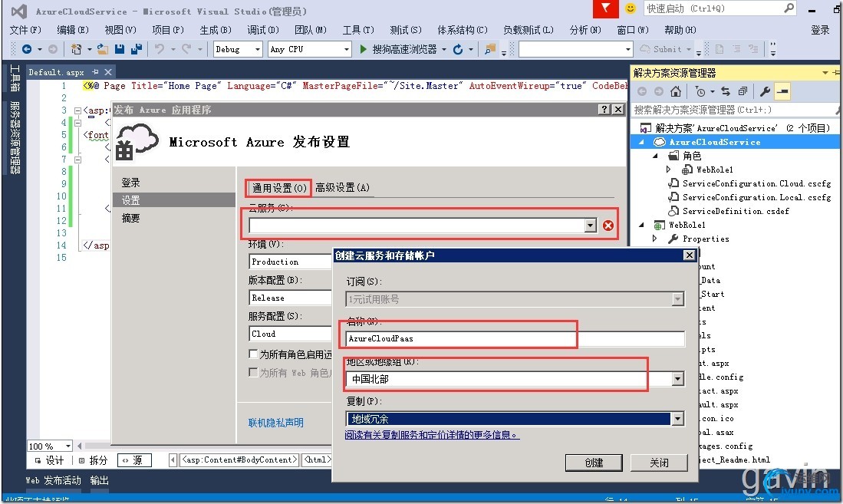The width and height of the screenshot is (843, 504).
Task: Open the 工具箱 side panel tab
Action: 15,78
